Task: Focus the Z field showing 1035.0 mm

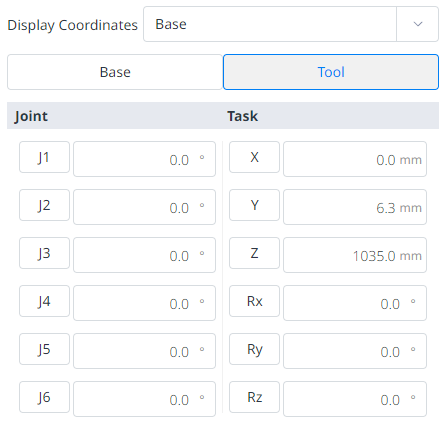Action: pos(355,255)
